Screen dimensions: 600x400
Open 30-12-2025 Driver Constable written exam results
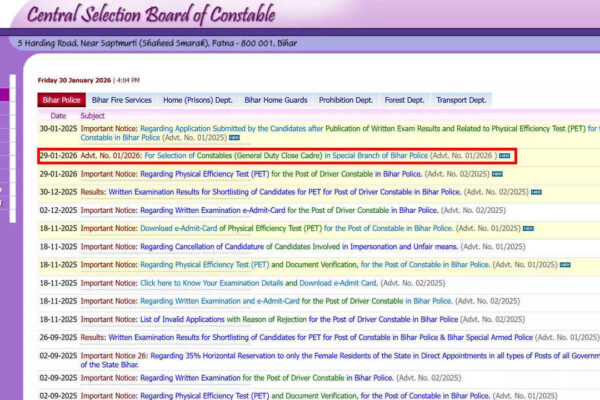[285, 192]
